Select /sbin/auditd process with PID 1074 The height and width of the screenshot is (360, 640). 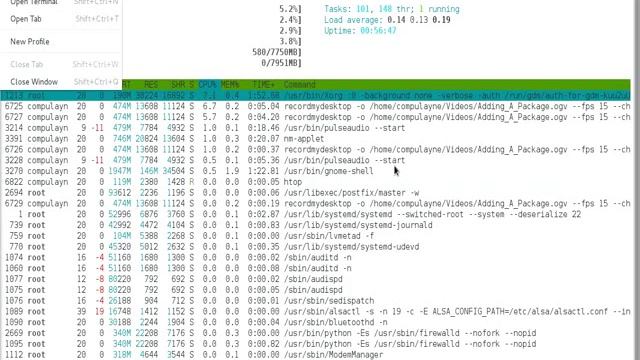click(x=316, y=258)
